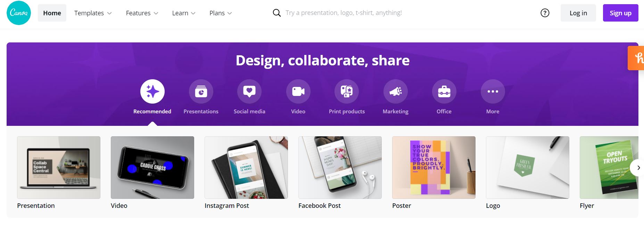644x227 pixels.
Task: Expand the Templates dropdown menu
Action: pyautogui.click(x=93, y=13)
